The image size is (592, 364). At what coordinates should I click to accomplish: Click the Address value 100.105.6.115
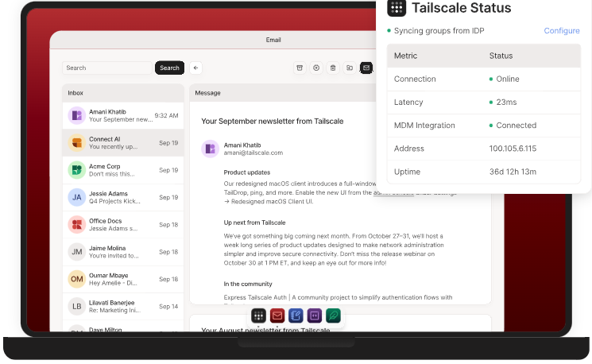coord(513,149)
